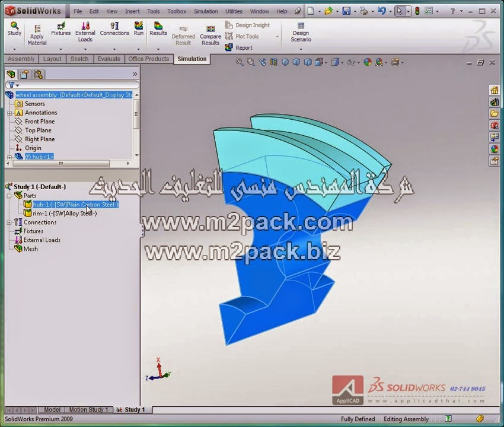Open the Study advisor tool
504x427 pixels.
(x=14, y=29)
